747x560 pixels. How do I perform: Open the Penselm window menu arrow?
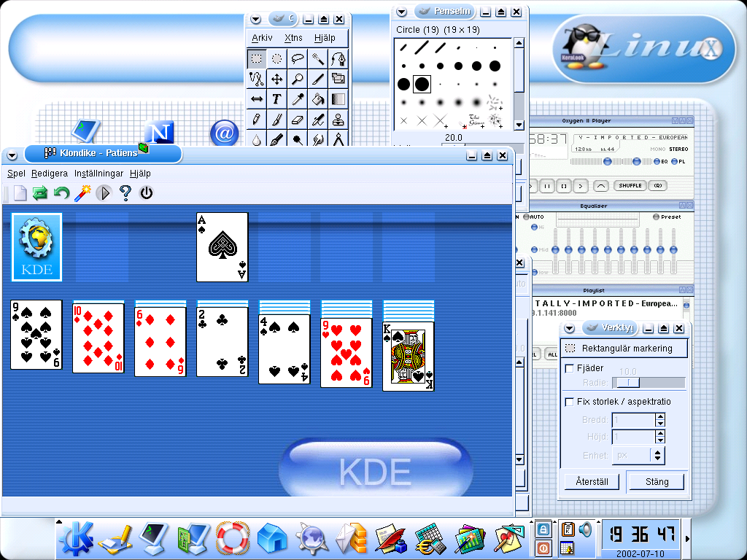click(x=402, y=12)
